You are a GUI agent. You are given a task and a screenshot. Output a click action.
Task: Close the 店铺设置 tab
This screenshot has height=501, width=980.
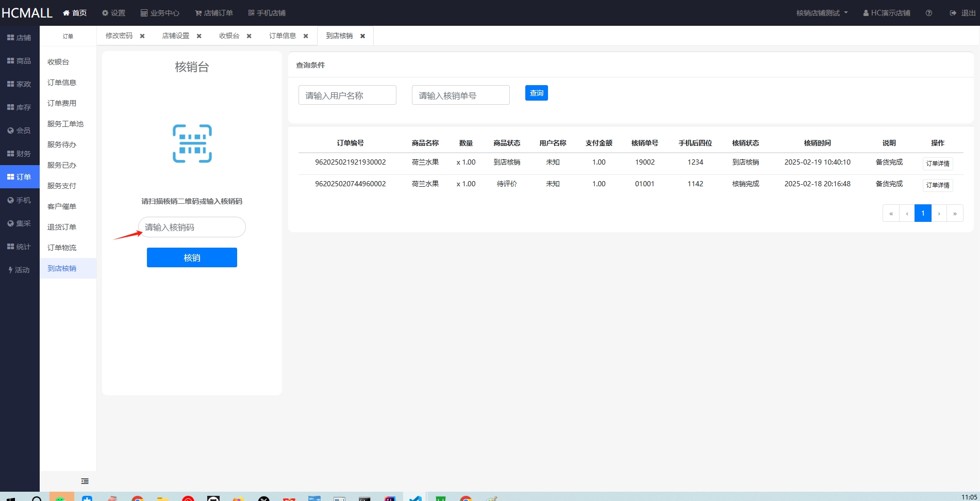(199, 36)
